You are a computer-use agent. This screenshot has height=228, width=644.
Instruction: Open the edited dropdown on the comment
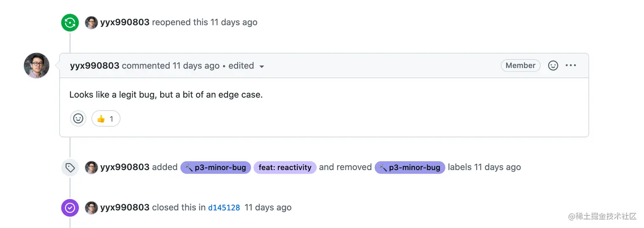(246, 66)
